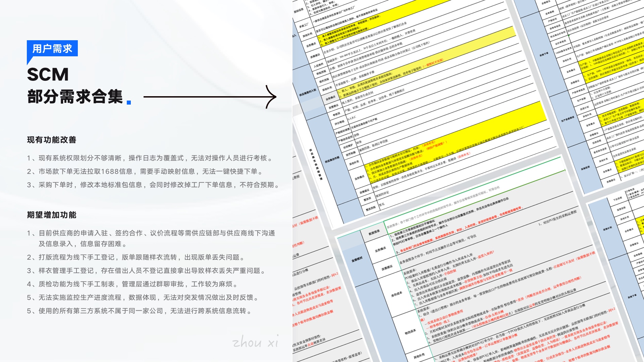Click the small blue square after 部分需求合集
Image resolution: width=644 pixels, height=362 pixels.
(x=129, y=103)
